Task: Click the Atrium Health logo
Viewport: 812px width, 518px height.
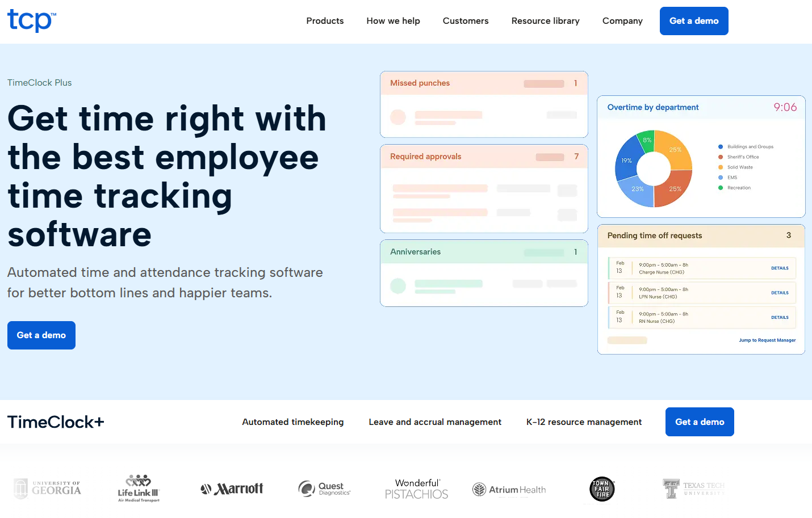Action: coord(509,489)
